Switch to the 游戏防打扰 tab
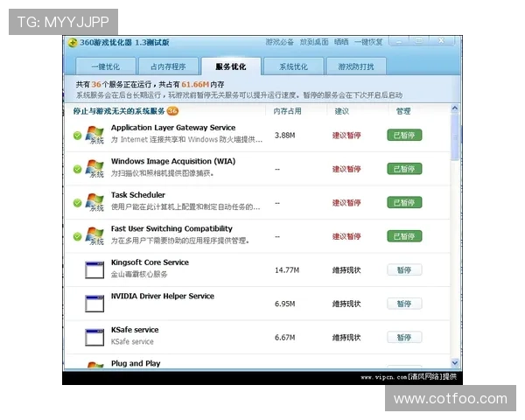 click(x=356, y=66)
